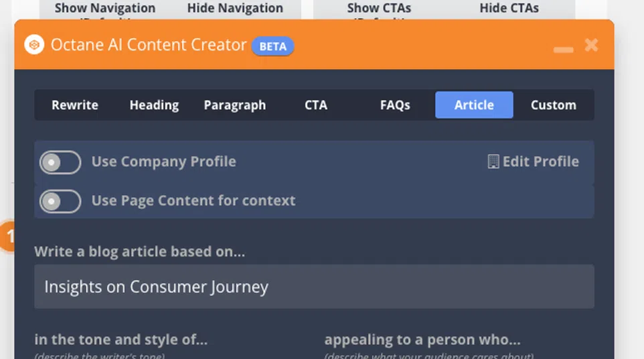Focus the blog article topic input field

(314, 287)
